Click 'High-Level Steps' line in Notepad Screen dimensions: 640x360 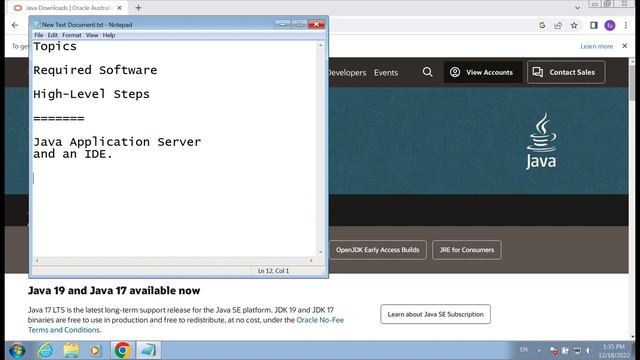coord(91,94)
